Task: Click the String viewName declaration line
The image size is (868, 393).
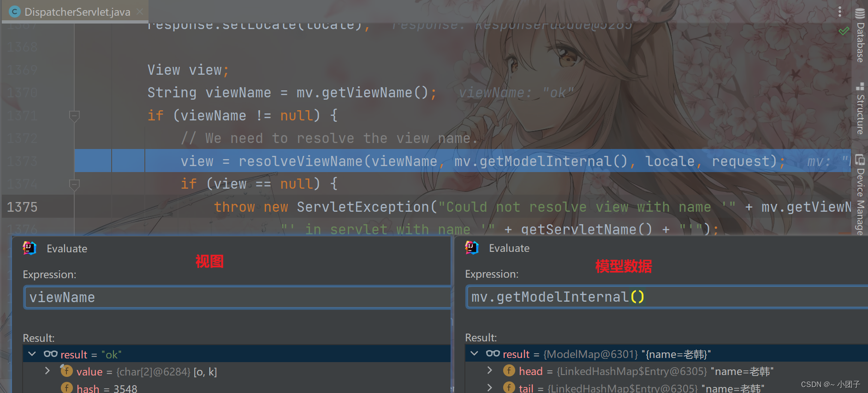Action: pyautogui.click(x=291, y=93)
